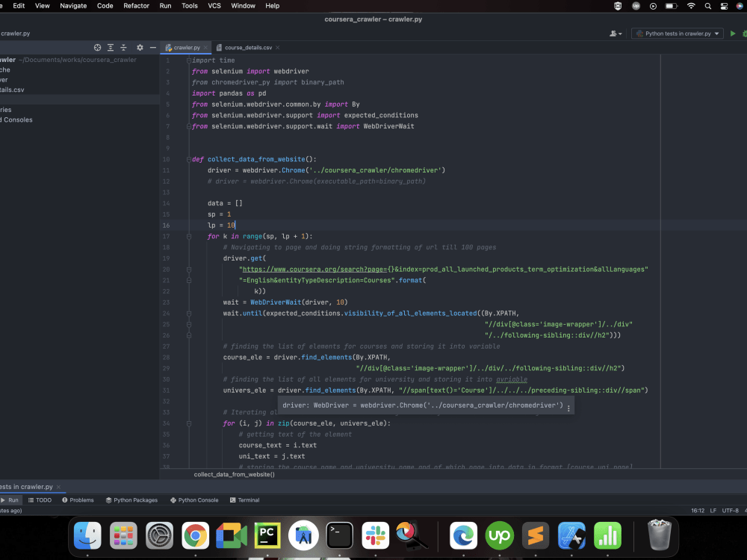Open the Run menu
The height and width of the screenshot is (560, 747).
pyautogui.click(x=165, y=6)
